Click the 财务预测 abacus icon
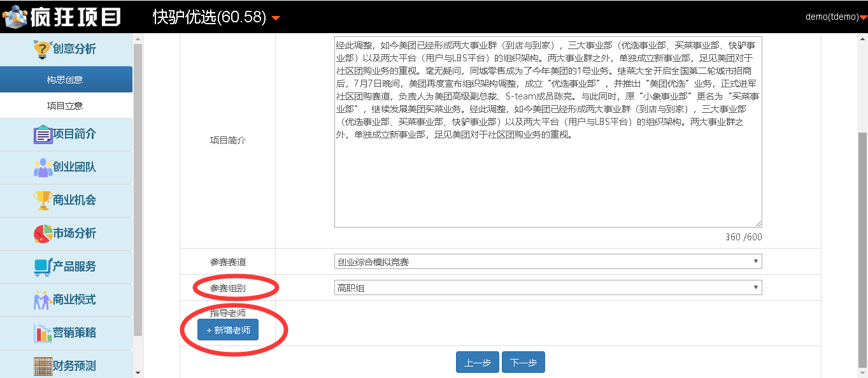Screen dimensions: 868x378 point(43,367)
